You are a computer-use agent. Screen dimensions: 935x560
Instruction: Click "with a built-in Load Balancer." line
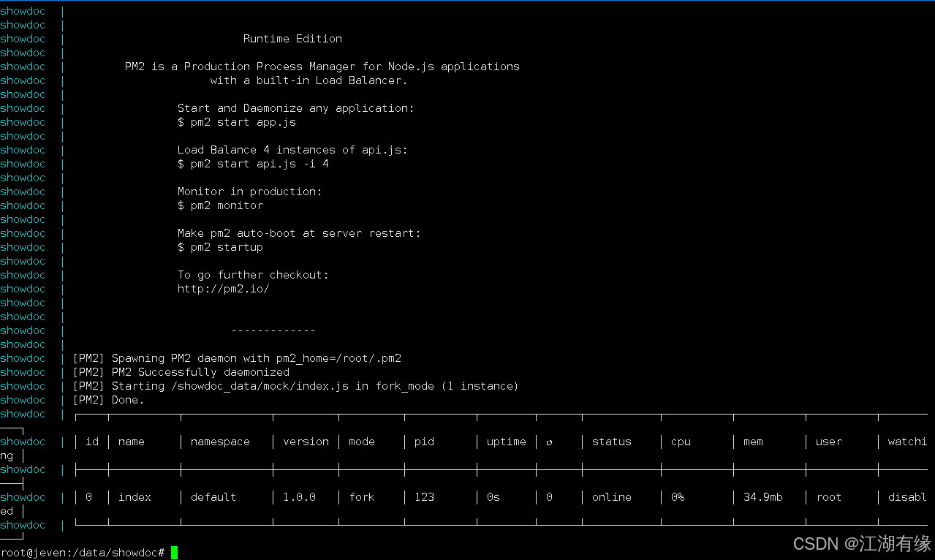coord(308,80)
